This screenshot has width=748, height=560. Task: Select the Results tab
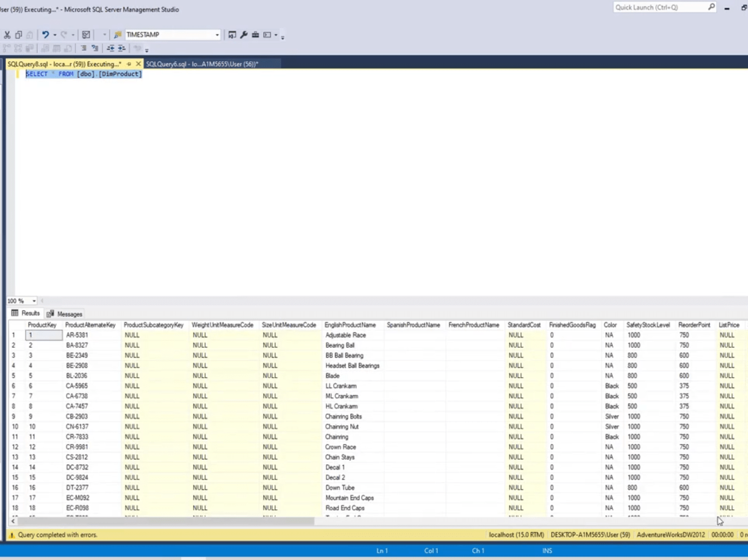tap(25, 313)
